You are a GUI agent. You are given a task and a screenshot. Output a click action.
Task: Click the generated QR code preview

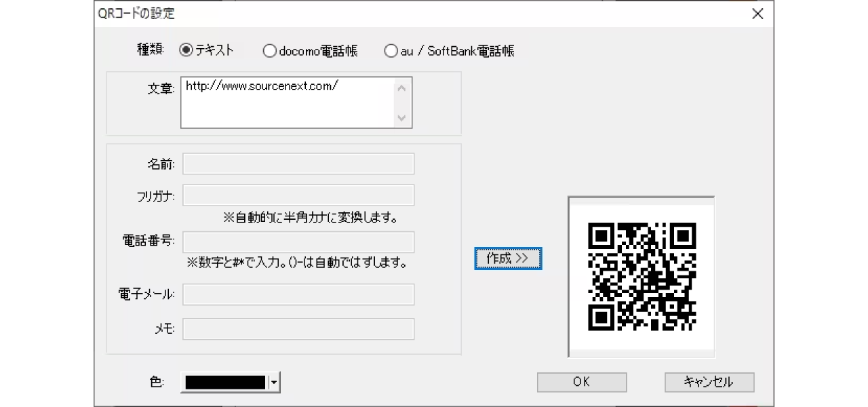click(640, 275)
